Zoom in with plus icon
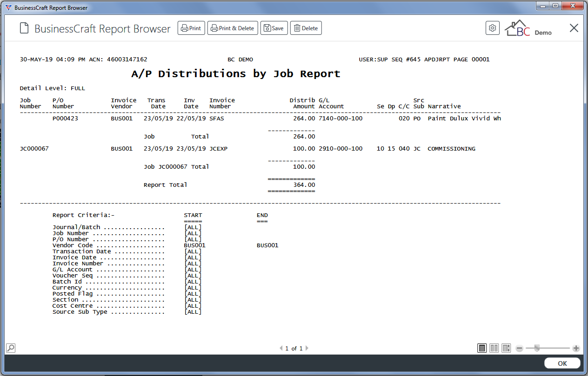 coord(576,348)
